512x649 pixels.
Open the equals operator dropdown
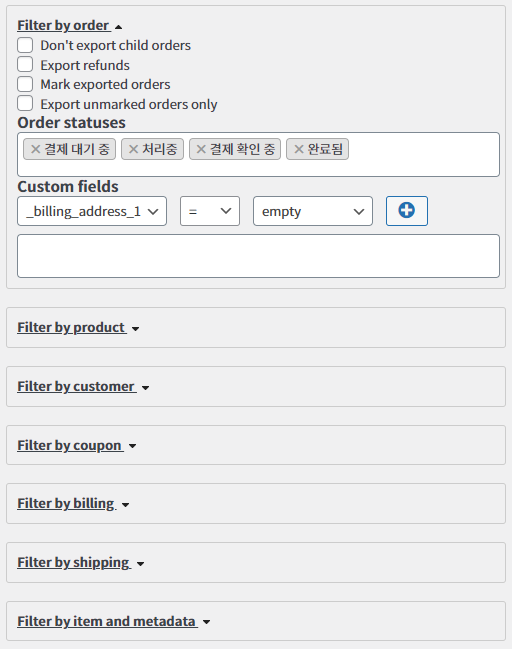[x=210, y=211]
